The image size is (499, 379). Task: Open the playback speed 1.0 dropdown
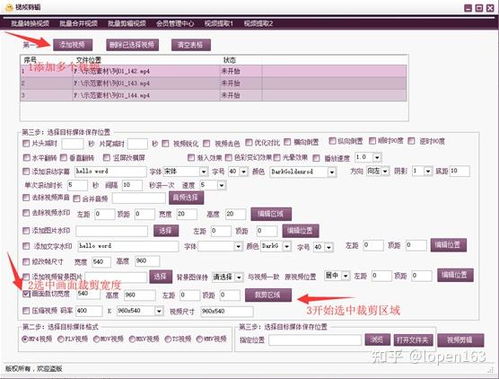[377, 157]
